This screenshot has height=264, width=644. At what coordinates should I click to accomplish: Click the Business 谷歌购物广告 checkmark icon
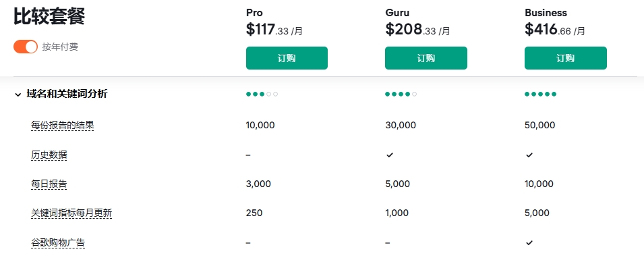click(x=529, y=242)
